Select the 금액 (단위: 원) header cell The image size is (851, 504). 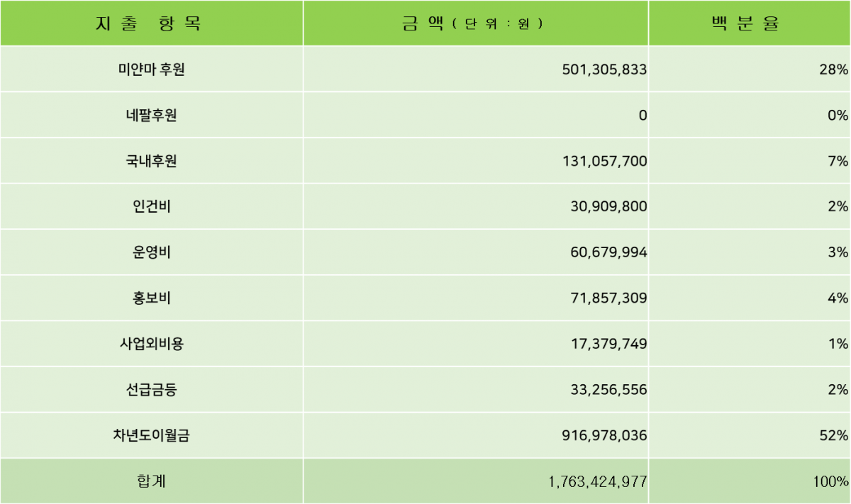coord(476,23)
